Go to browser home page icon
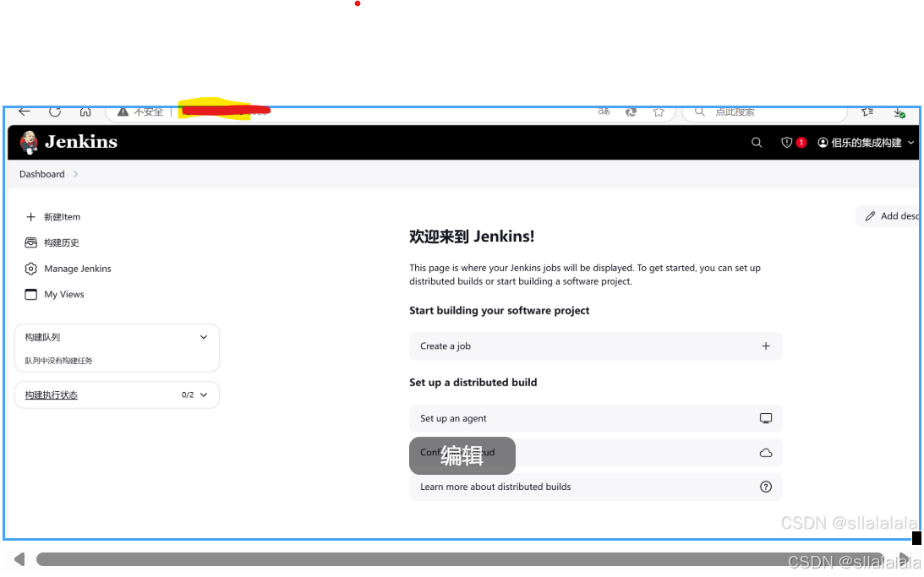This screenshot has width=924, height=577. tap(85, 112)
